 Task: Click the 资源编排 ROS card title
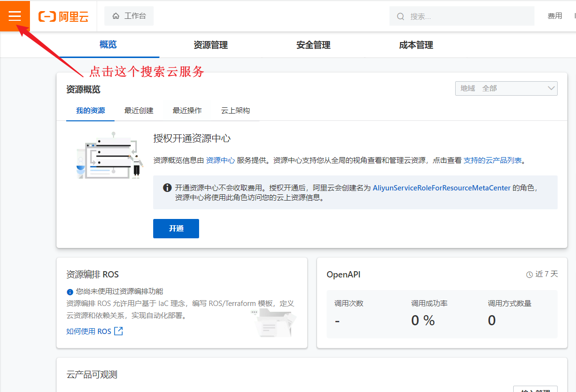[x=92, y=275]
